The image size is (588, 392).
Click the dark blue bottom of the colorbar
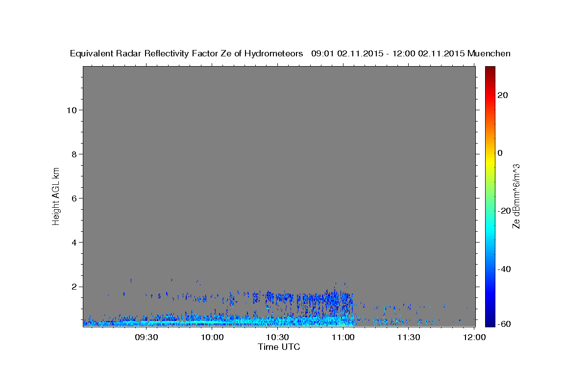(490, 323)
